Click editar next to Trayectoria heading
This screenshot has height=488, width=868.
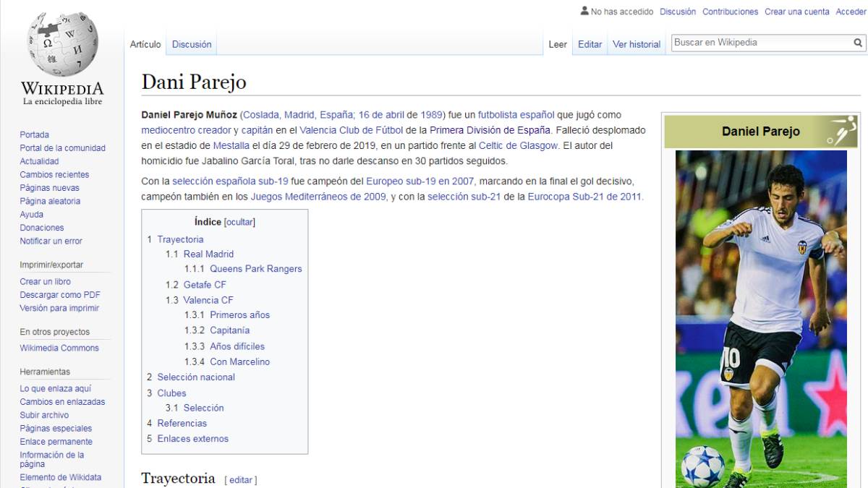coord(241,480)
